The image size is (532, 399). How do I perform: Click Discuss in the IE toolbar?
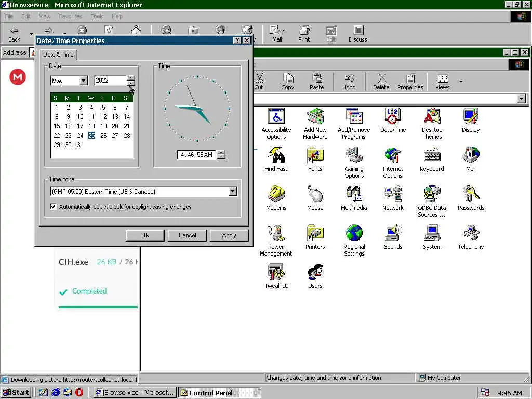[357, 34]
